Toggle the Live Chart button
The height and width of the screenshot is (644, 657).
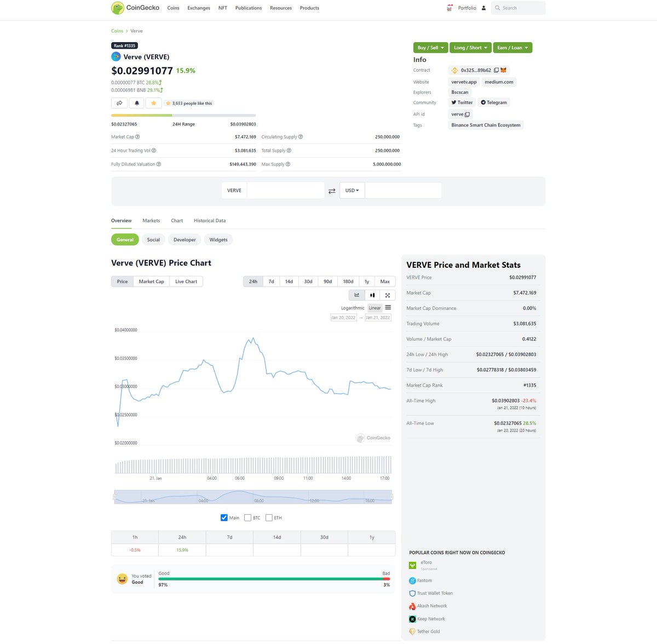(x=186, y=281)
